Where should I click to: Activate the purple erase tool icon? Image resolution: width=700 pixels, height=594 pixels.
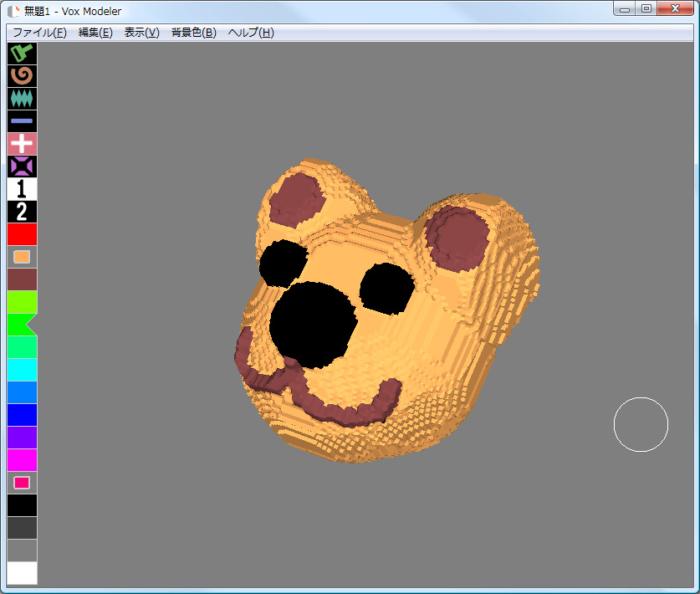pyautogui.click(x=22, y=166)
